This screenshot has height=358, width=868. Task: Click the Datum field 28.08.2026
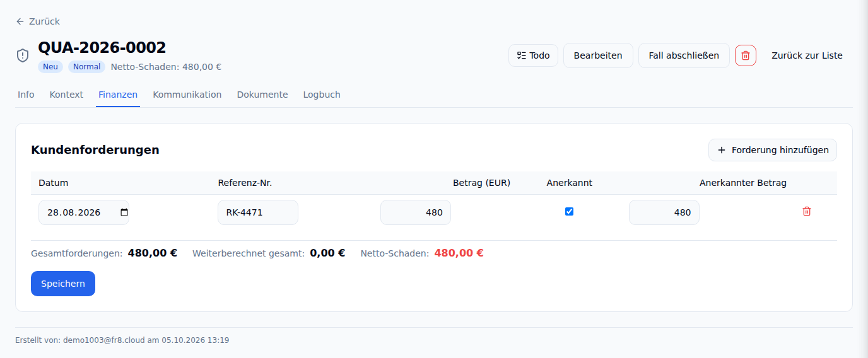(x=84, y=212)
